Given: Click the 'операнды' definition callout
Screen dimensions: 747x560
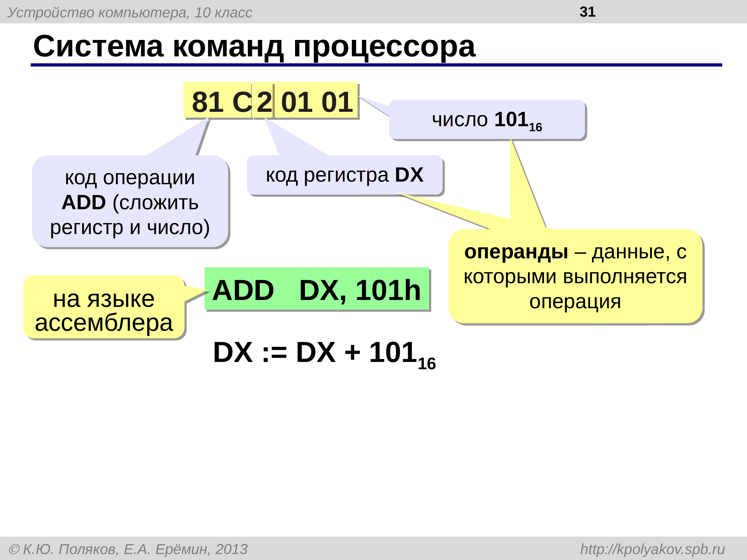Looking at the screenshot, I should point(575,276).
